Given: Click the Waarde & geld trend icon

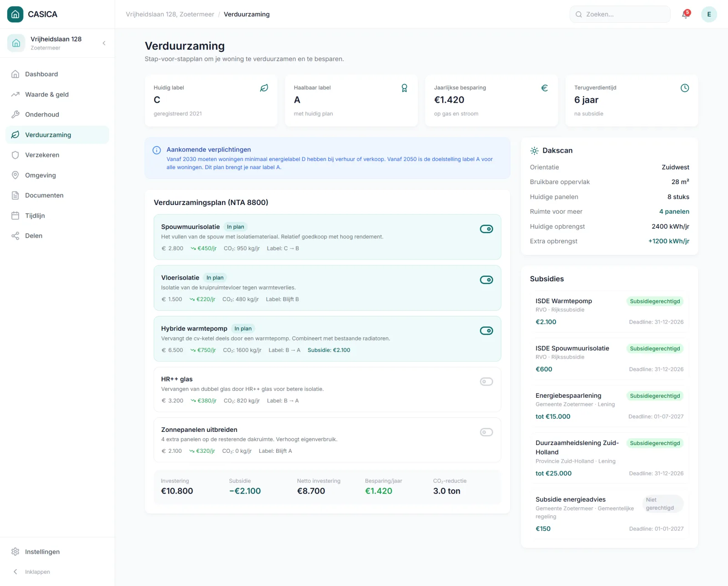Looking at the screenshot, I should [15, 95].
